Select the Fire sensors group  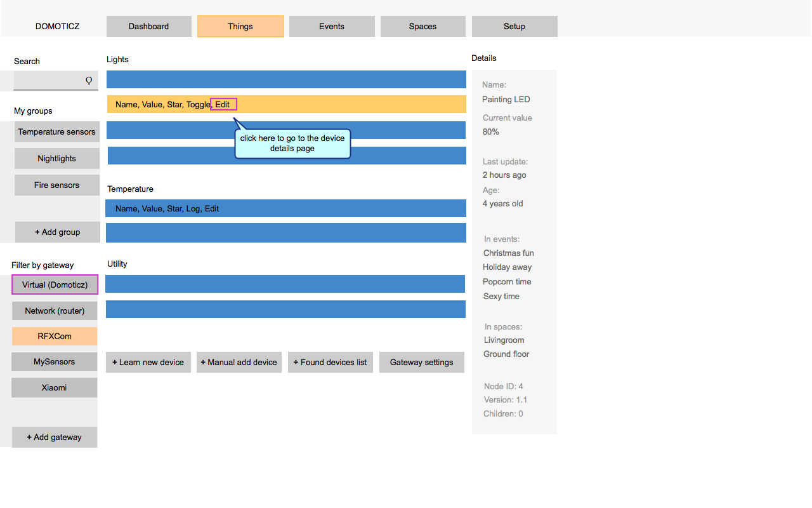click(57, 185)
